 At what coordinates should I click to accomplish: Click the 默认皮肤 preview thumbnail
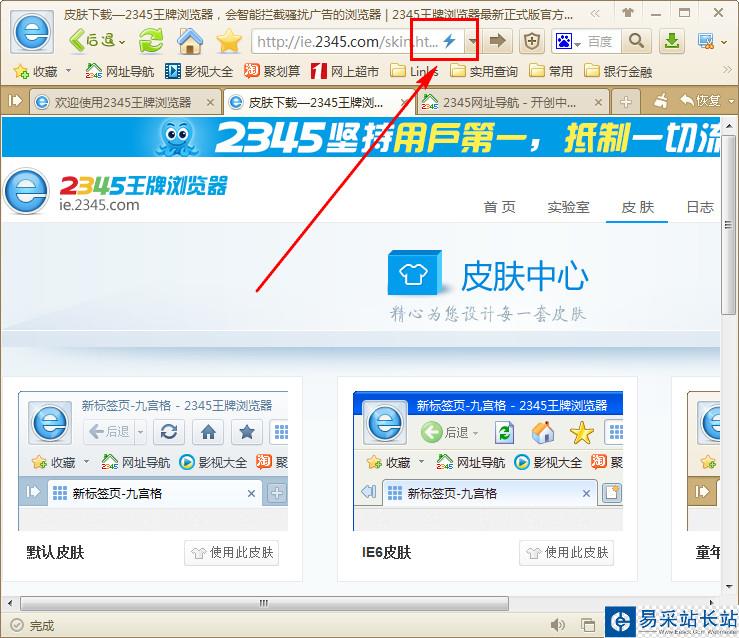coord(153,461)
